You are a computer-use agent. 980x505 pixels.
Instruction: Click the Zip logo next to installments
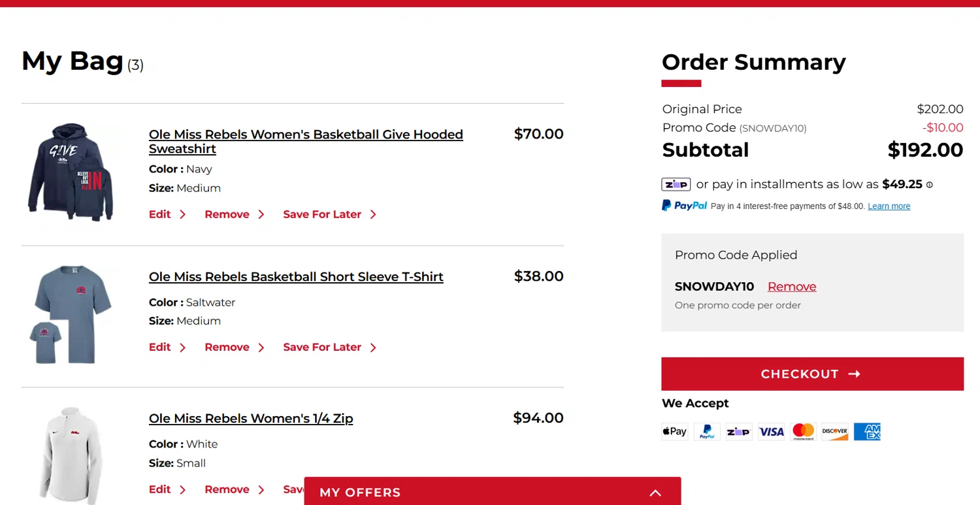coord(676,184)
